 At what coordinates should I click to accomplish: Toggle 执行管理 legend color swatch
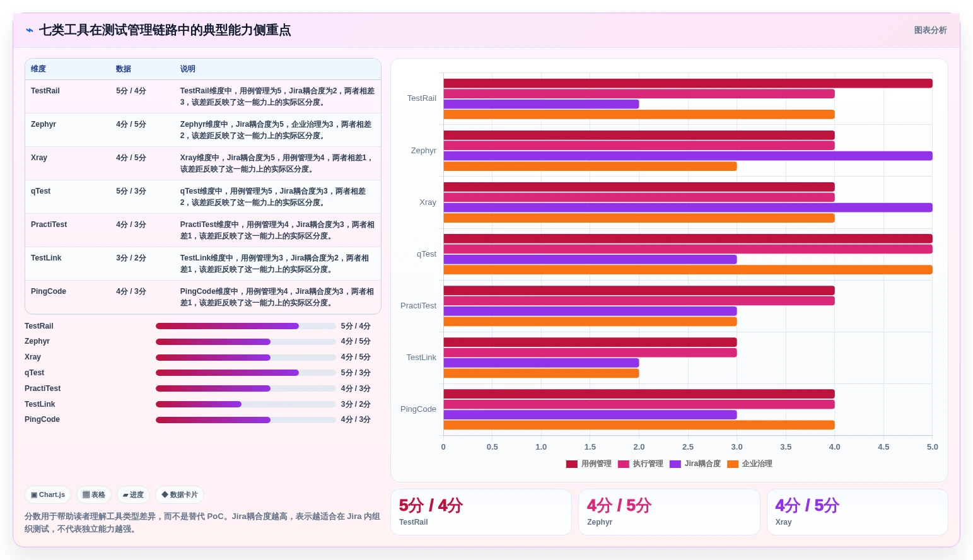[x=624, y=464]
